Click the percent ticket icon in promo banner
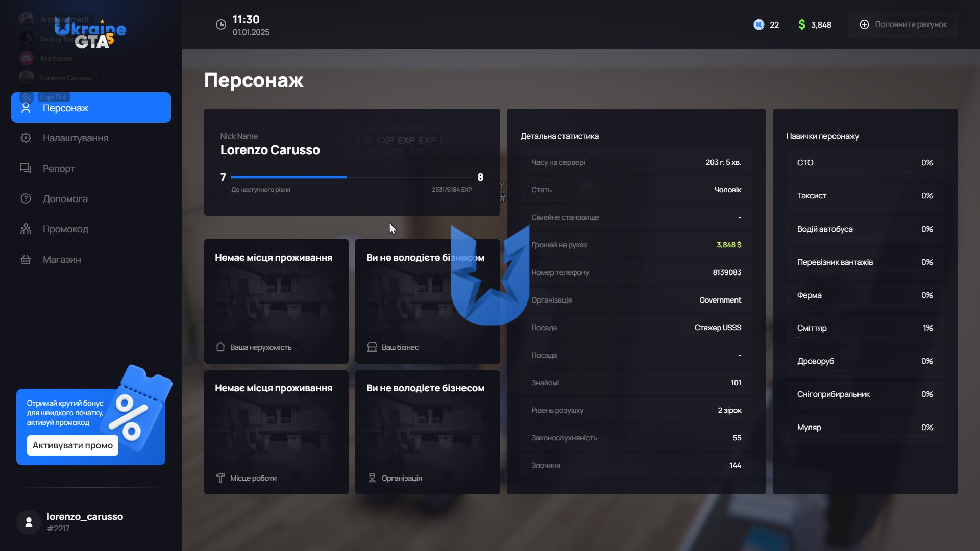The height and width of the screenshot is (551, 980). [x=137, y=408]
